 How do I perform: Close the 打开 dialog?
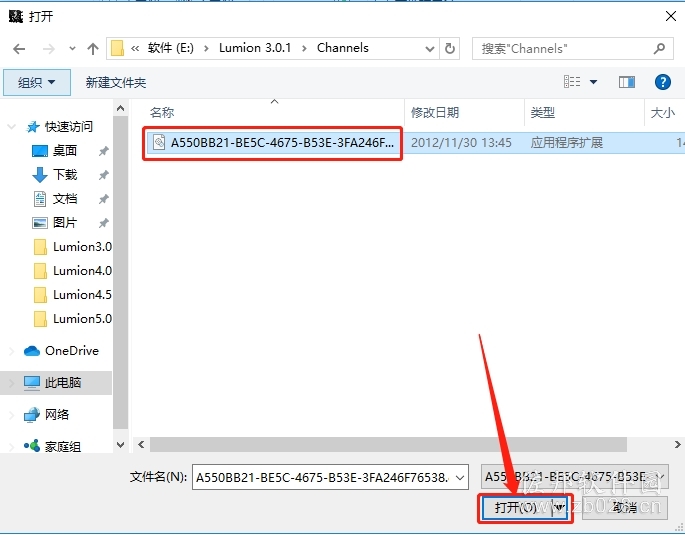pos(671,16)
